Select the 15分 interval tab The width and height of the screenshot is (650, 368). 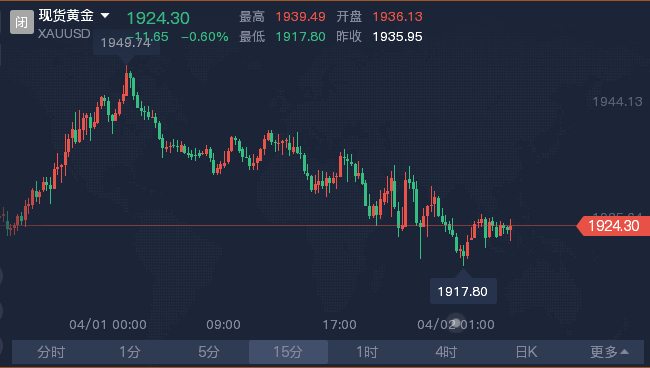coord(288,352)
